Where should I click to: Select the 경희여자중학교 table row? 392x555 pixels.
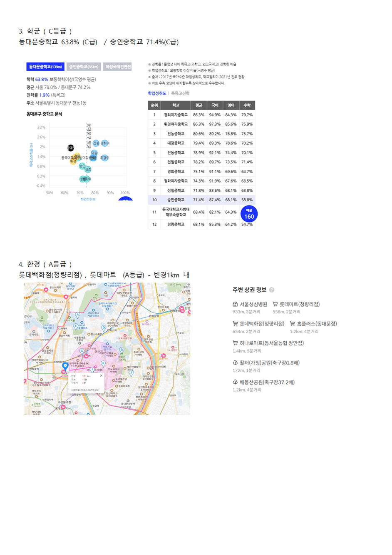(x=201, y=115)
